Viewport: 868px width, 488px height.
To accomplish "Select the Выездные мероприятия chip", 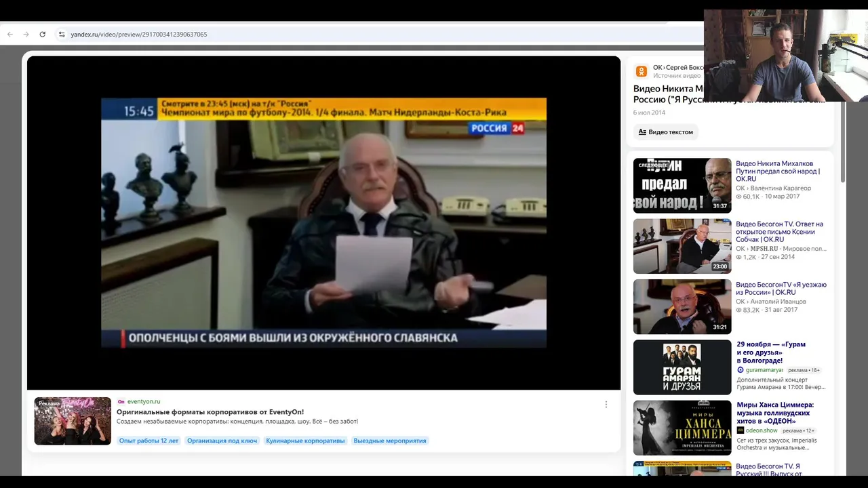I will 390,441.
